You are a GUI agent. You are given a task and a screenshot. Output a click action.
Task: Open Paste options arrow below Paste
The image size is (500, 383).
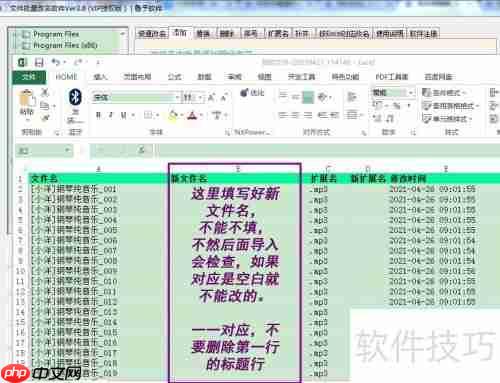[27, 119]
